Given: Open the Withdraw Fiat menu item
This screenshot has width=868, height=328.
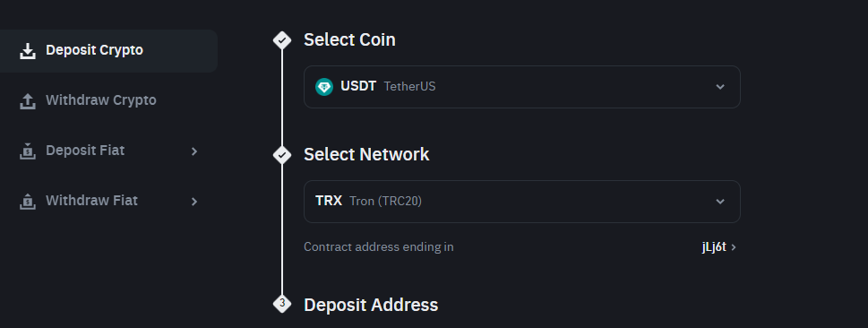Looking at the screenshot, I should (108, 201).
